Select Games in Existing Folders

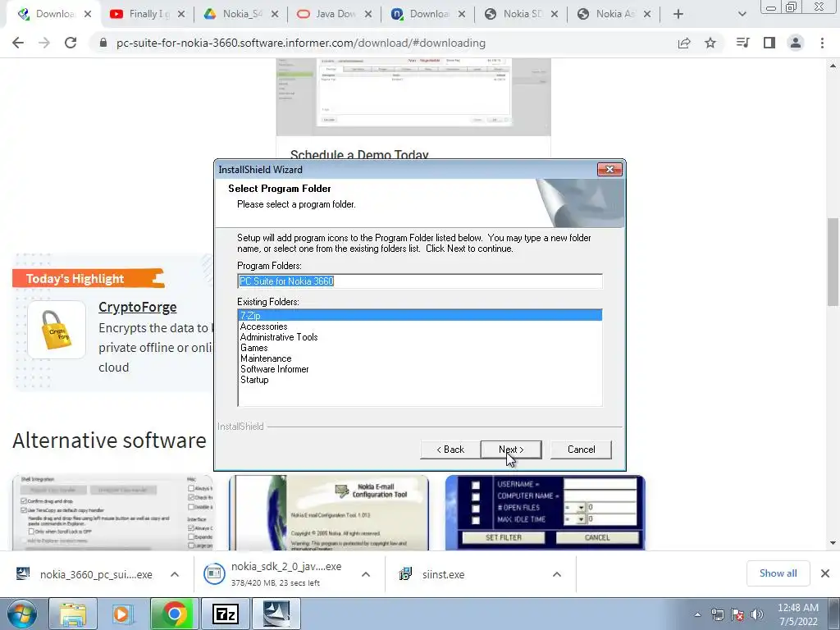254,348
